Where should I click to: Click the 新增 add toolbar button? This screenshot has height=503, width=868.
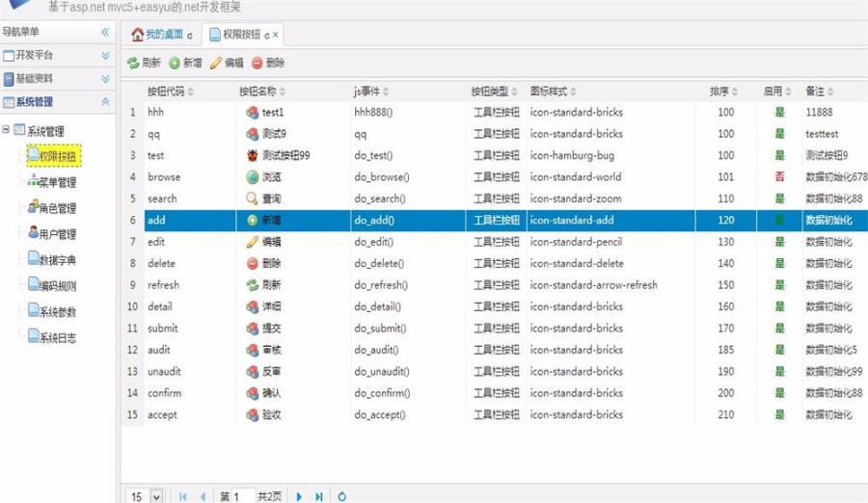185,63
